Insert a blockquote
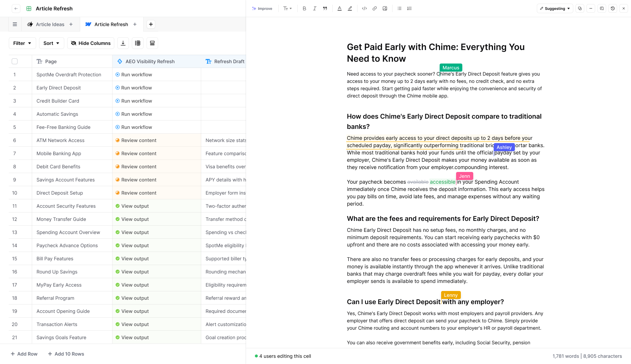This screenshot has width=631, height=364. [x=325, y=8]
